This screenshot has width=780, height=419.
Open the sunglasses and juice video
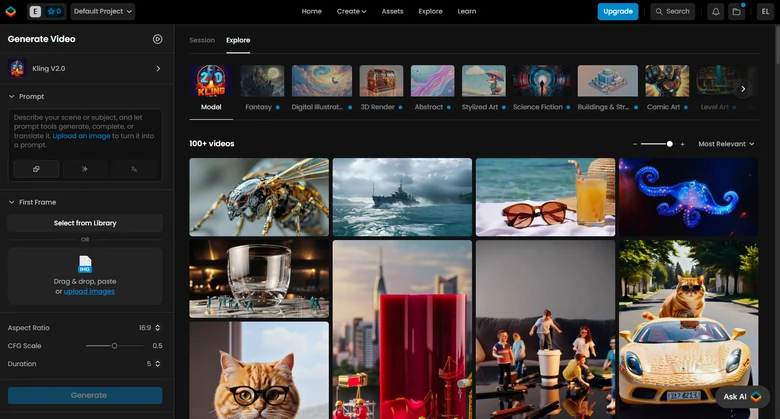(545, 197)
